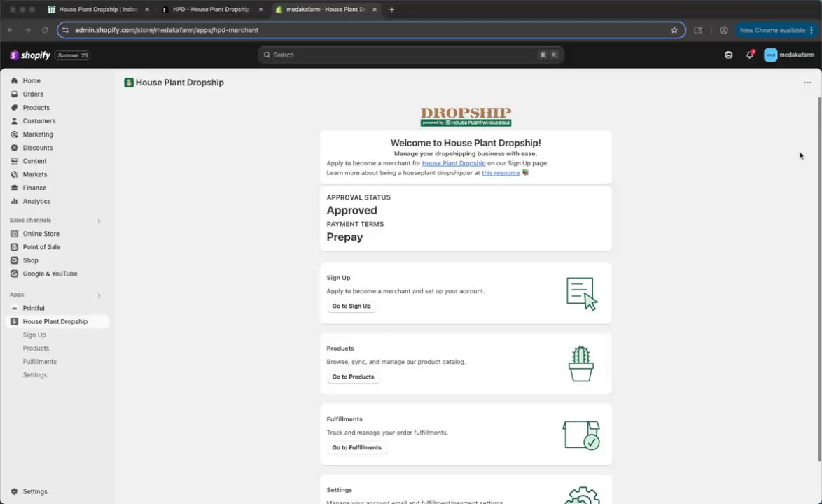Viewport: 822px width, 504px height.
Task: Click the Shopify logo
Action: click(x=30, y=55)
